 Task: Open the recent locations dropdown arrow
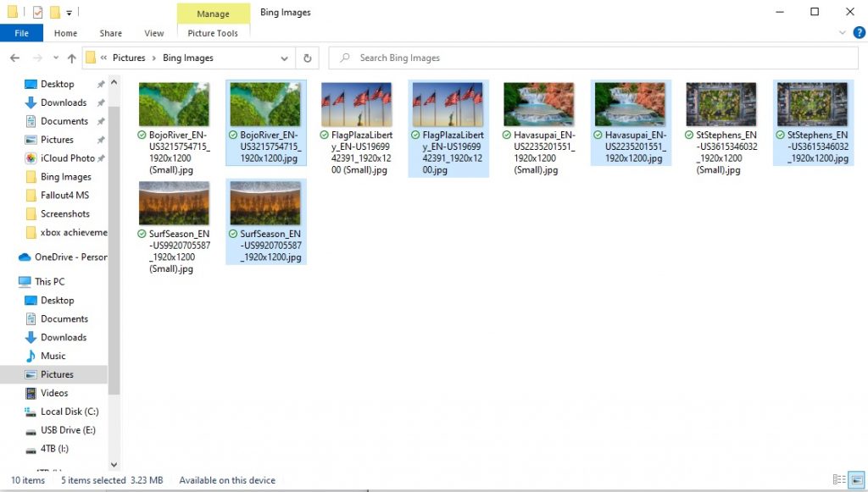coord(55,58)
